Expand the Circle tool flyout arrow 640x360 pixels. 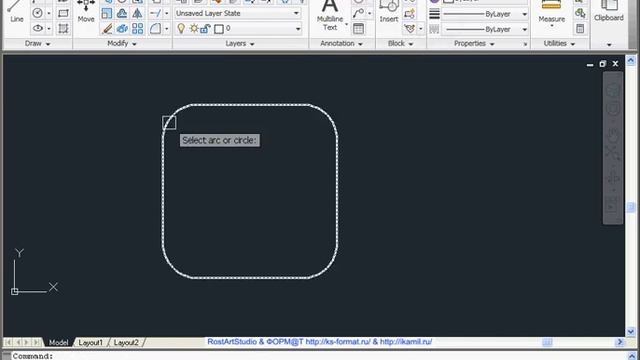click(x=49, y=13)
